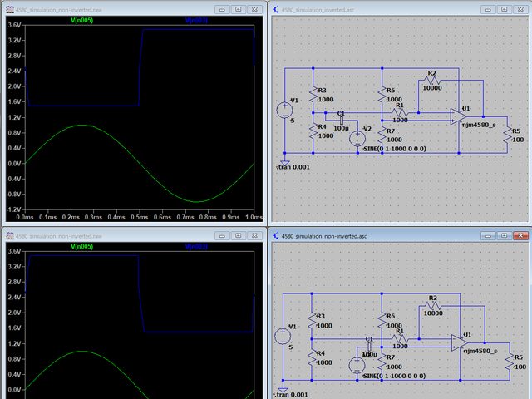This screenshot has width=532, height=399.
Task: Close the inverted.asc schematic window
Action: pos(520,9)
